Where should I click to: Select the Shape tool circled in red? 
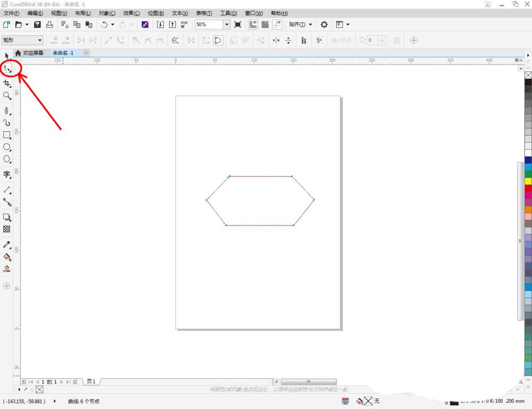tap(7, 69)
